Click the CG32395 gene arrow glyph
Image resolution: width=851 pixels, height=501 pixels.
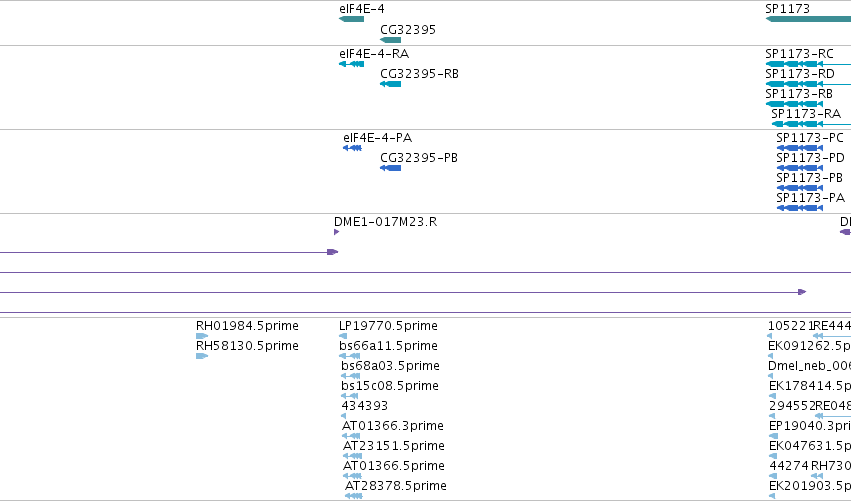(390, 40)
